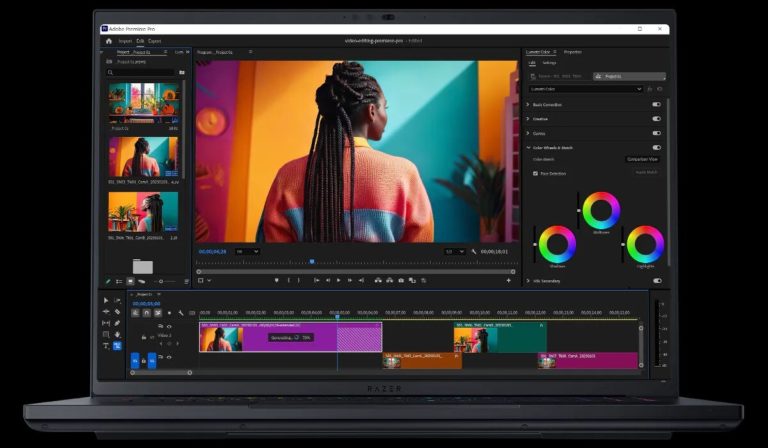Open Program monitor zoom level dropdown
This screenshot has width=768, height=448.
tap(247, 252)
